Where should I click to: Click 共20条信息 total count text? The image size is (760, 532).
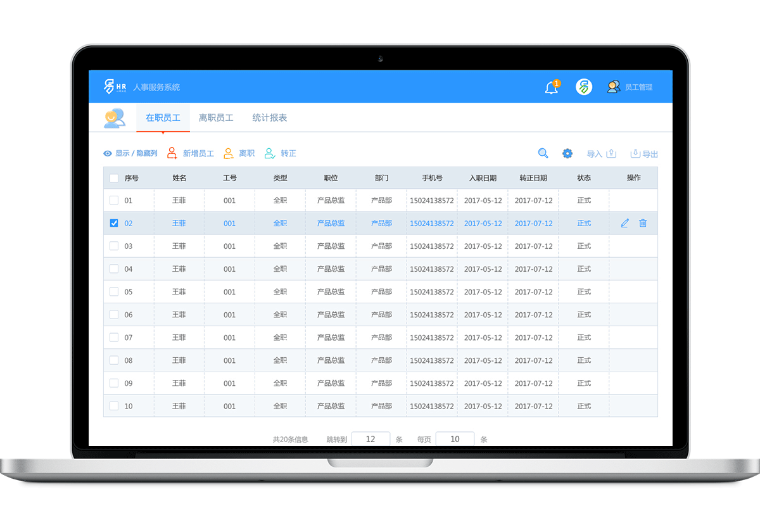click(291, 440)
